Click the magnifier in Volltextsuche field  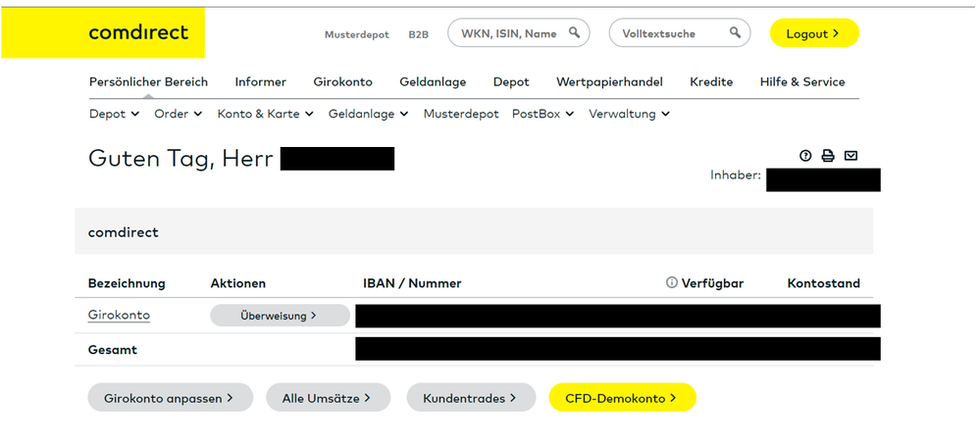pos(735,32)
